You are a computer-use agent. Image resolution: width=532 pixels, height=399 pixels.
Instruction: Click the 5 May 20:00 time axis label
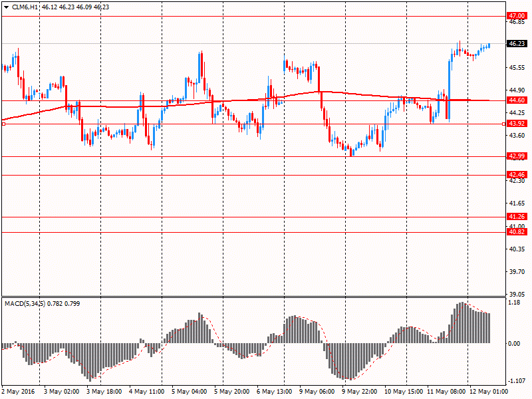click(x=231, y=392)
